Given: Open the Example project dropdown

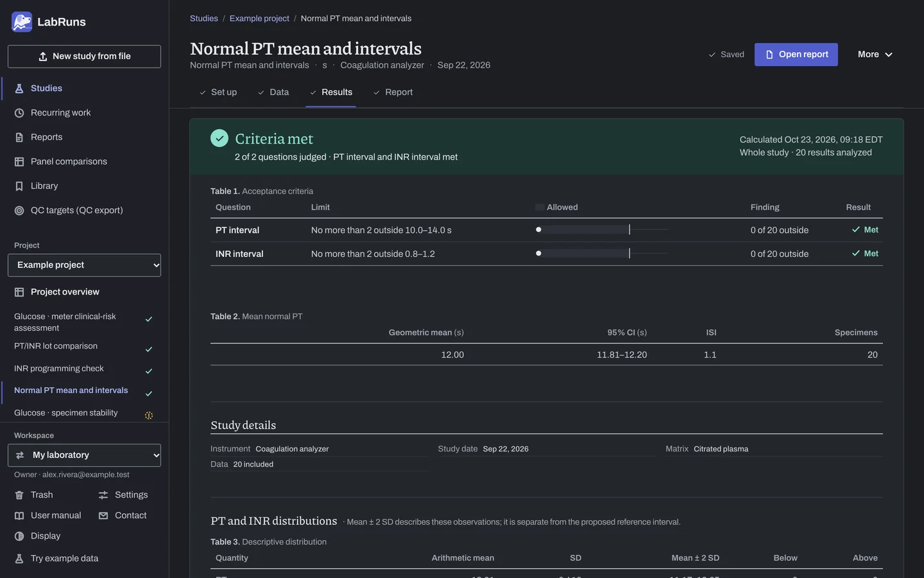Looking at the screenshot, I should coord(84,265).
